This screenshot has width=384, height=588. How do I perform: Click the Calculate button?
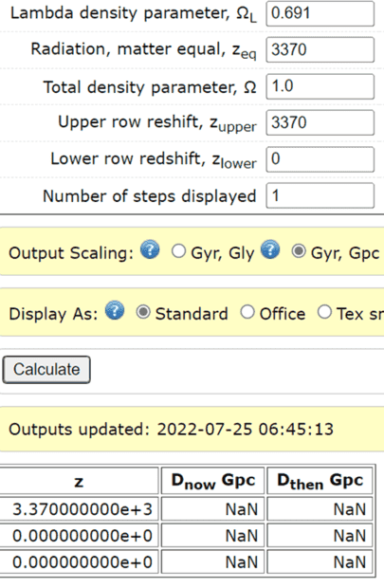46,370
